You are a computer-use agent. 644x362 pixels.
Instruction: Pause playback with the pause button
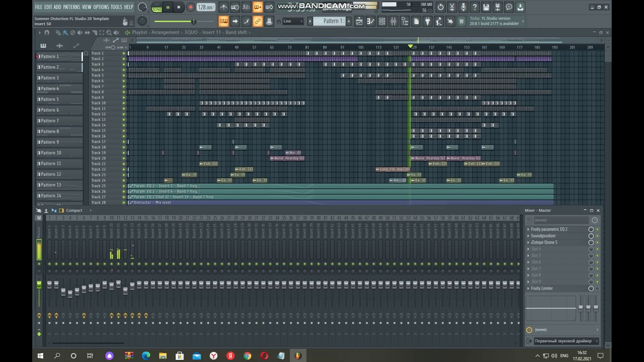click(x=168, y=7)
